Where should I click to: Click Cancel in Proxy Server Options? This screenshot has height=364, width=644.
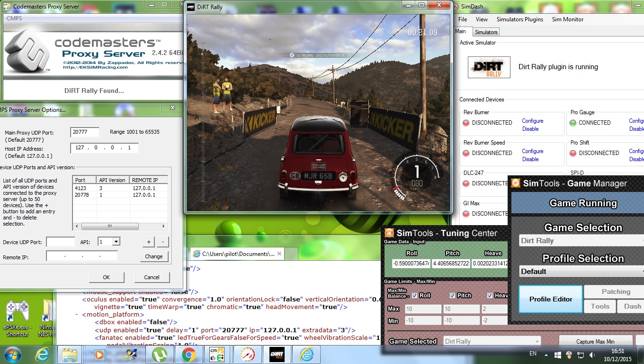click(x=152, y=277)
